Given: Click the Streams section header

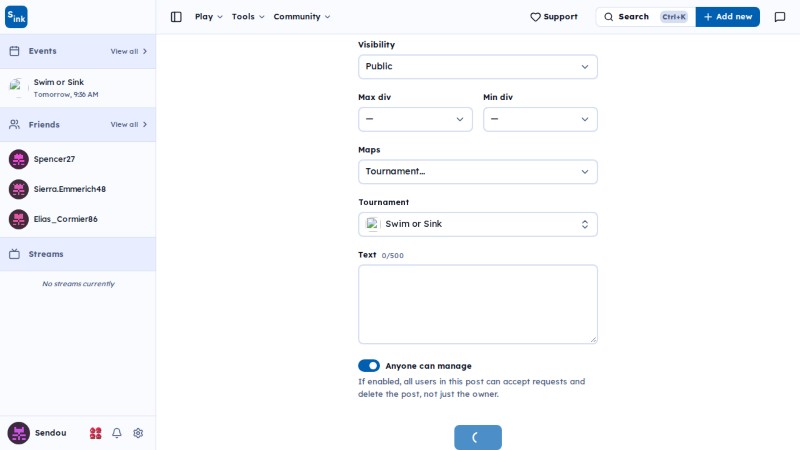Looking at the screenshot, I should tap(78, 254).
